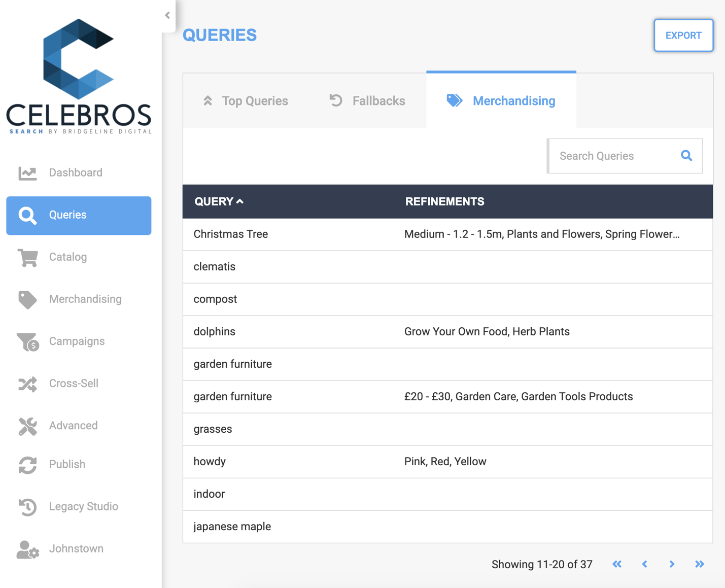Click the Celebros logo
Screen dimensions: 725x588
click(x=79, y=76)
